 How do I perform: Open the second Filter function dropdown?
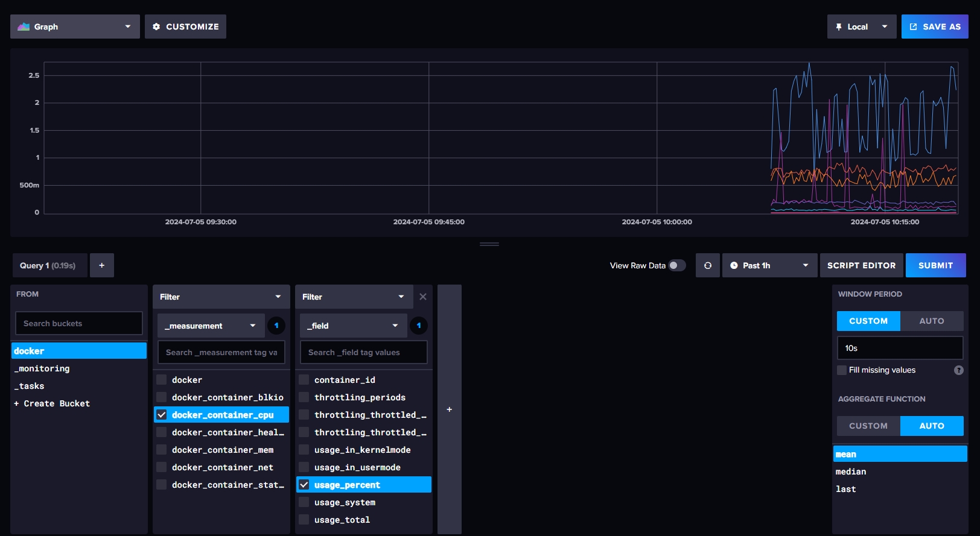pos(354,297)
